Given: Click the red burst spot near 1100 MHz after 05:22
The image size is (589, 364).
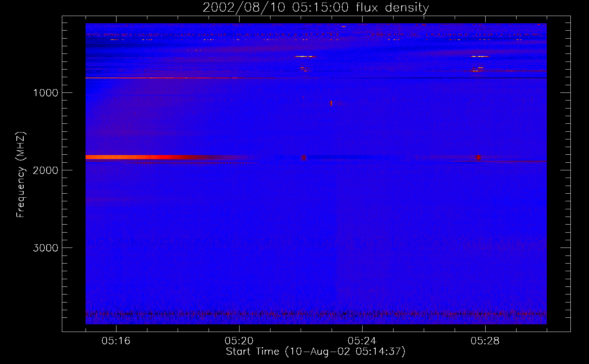Looking at the screenshot, I should click(331, 103).
